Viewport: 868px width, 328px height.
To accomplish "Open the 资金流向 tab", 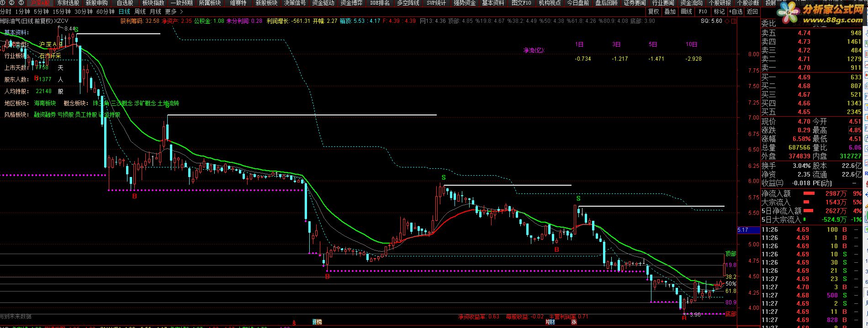I will pyautogui.click(x=691, y=3).
